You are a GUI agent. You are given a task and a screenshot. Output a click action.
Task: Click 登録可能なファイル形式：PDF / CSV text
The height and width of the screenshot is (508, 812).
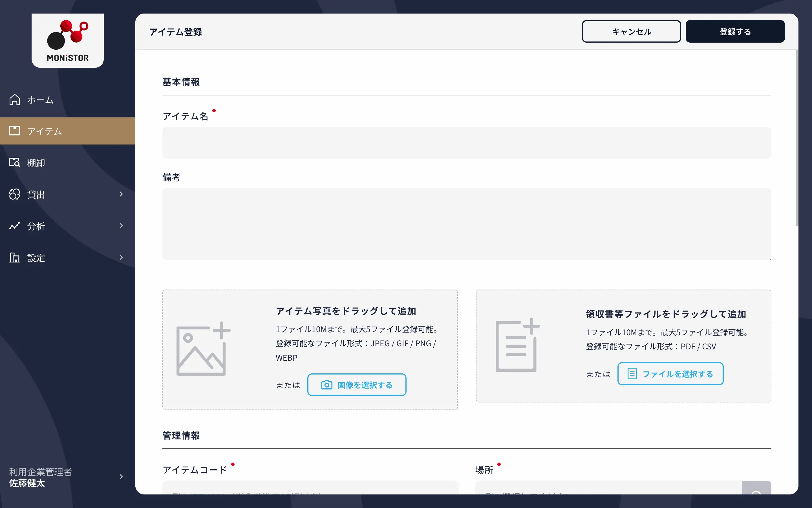click(651, 346)
